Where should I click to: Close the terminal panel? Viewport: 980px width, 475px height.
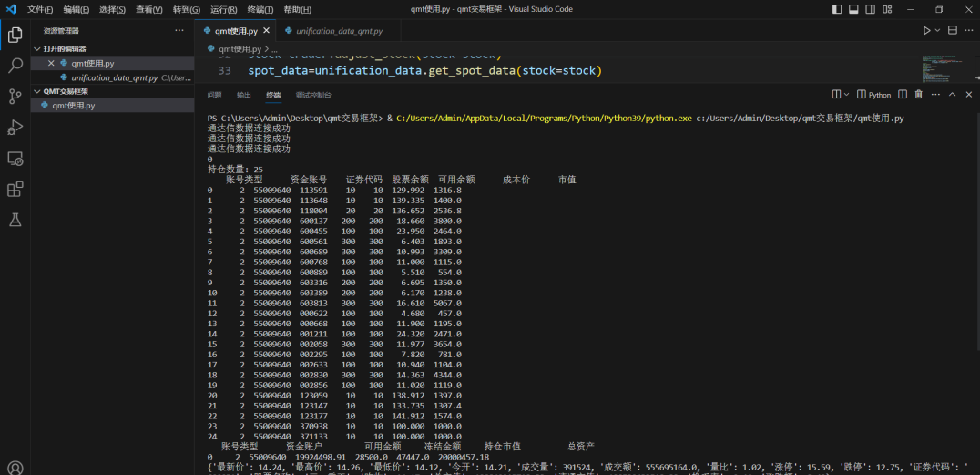pyautogui.click(x=969, y=95)
